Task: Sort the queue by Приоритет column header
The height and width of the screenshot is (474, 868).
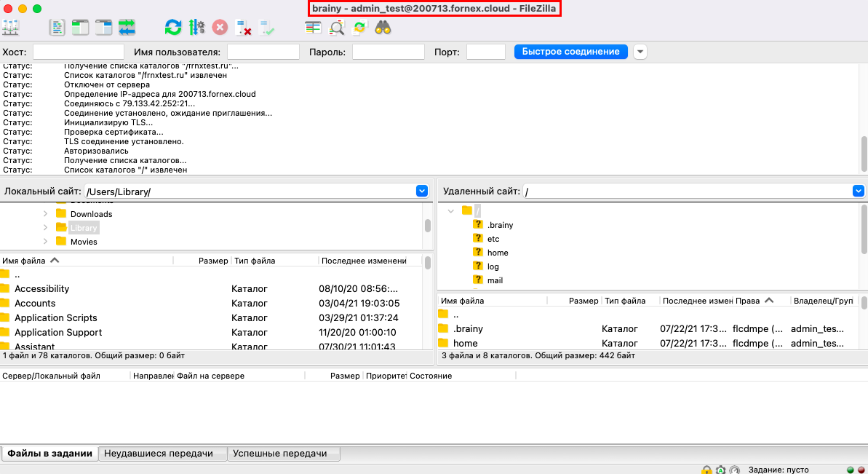Action: (386, 376)
